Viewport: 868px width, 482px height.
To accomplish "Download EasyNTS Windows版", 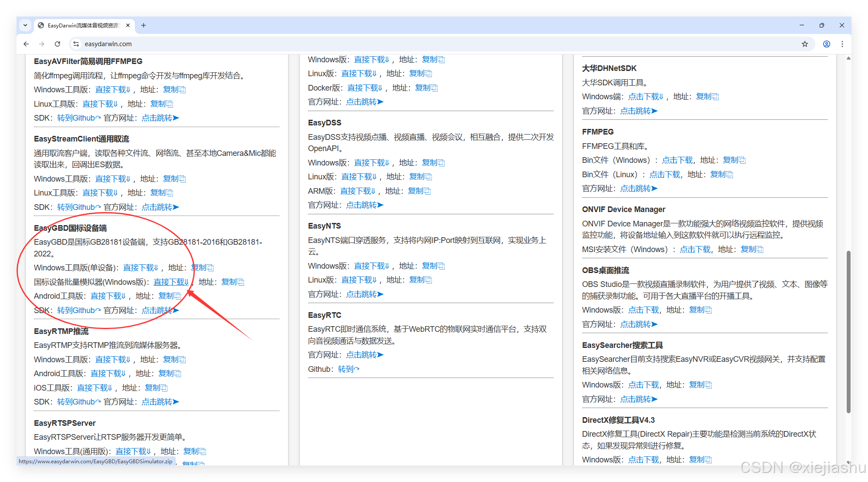I will click(372, 266).
